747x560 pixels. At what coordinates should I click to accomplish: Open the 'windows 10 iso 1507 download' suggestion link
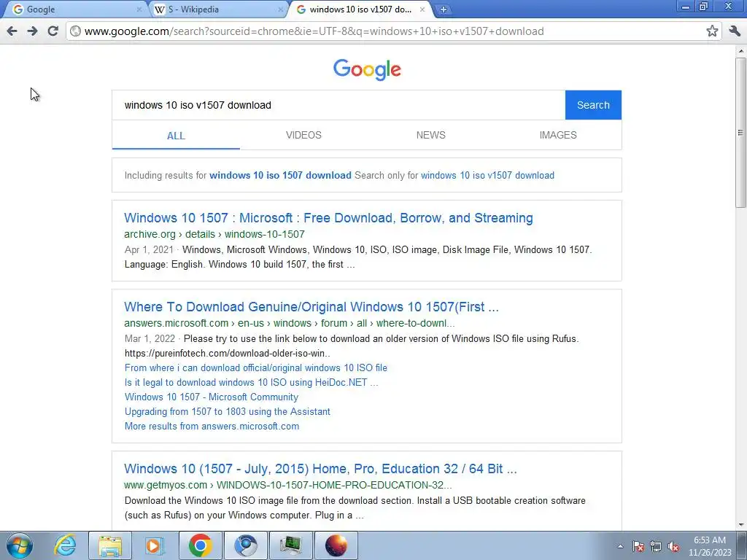pyautogui.click(x=280, y=175)
